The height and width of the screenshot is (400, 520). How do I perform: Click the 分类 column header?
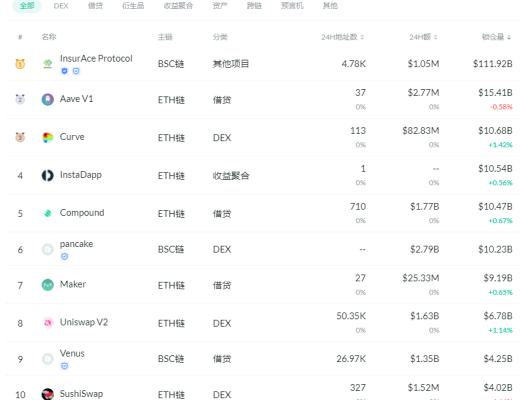pos(220,37)
